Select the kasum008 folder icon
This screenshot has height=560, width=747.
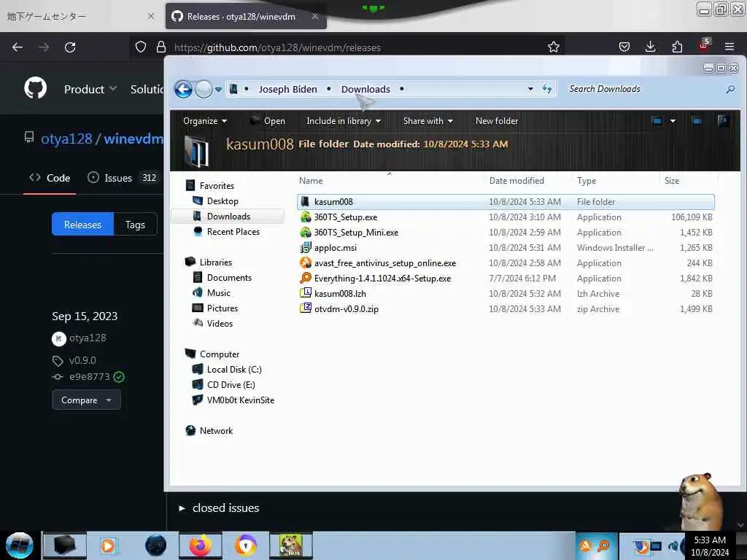(x=306, y=201)
